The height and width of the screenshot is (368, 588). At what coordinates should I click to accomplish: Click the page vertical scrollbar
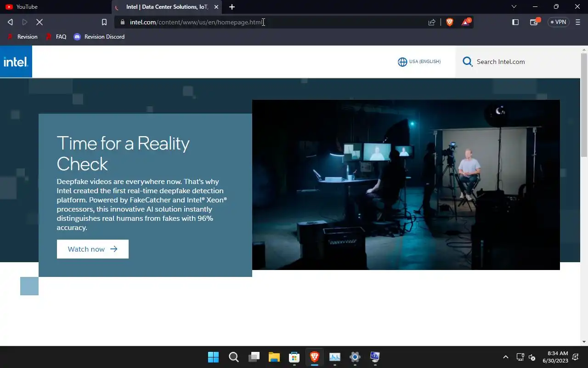coord(584,105)
